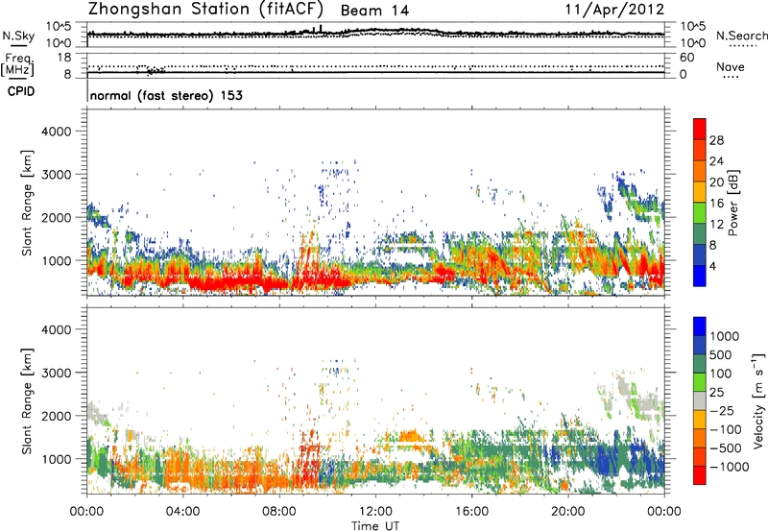The height and width of the screenshot is (532, 768).
Task: Click the '4000' tick of power panel
Action: point(56,132)
